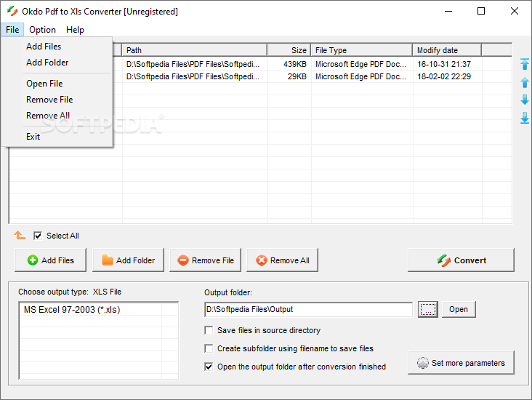This screenshot has width=532, height=400.
Task: Open the output folder with Open button
Action: (x=459, y=309)
